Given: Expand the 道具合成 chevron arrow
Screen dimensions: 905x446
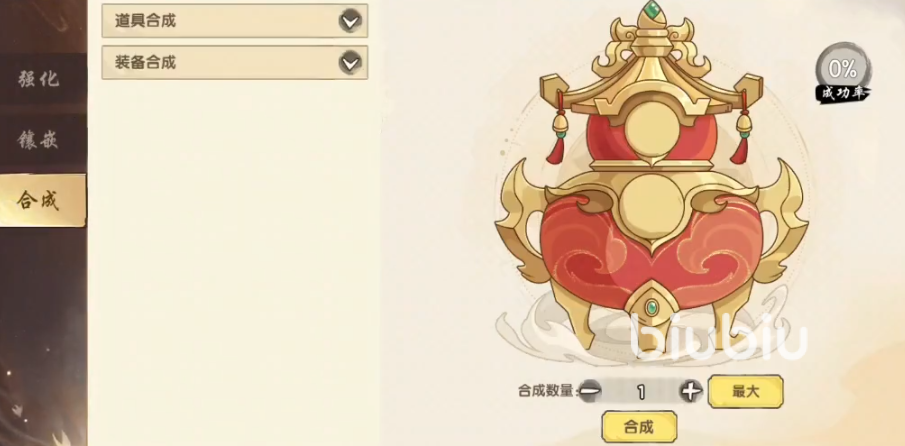Looking at the screenshot, I should tap(350, 21).
